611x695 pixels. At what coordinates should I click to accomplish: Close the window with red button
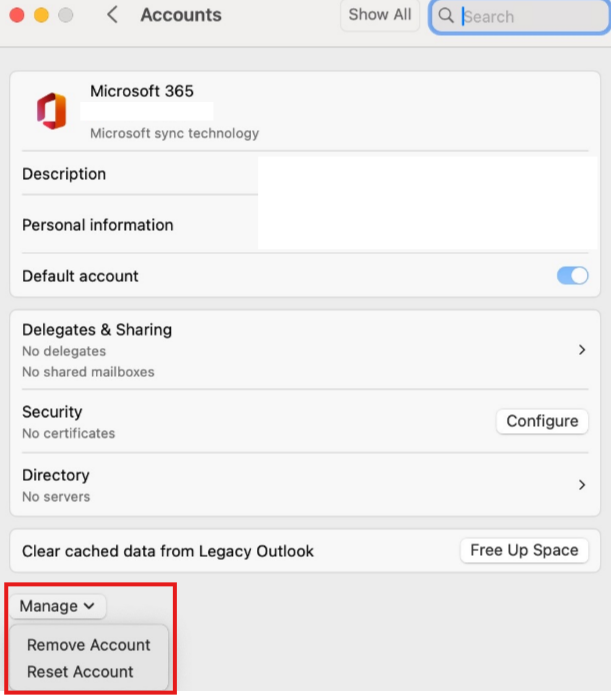coord(17,15)
